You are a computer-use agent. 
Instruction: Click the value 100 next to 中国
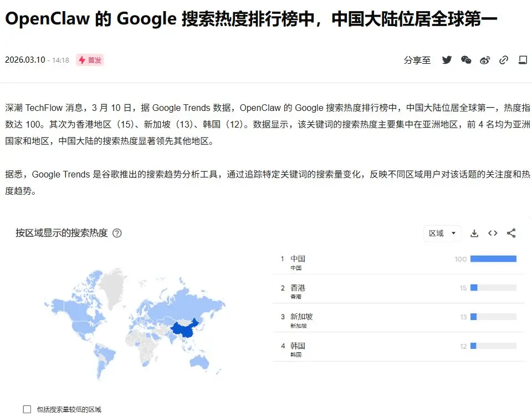point(461,260)
